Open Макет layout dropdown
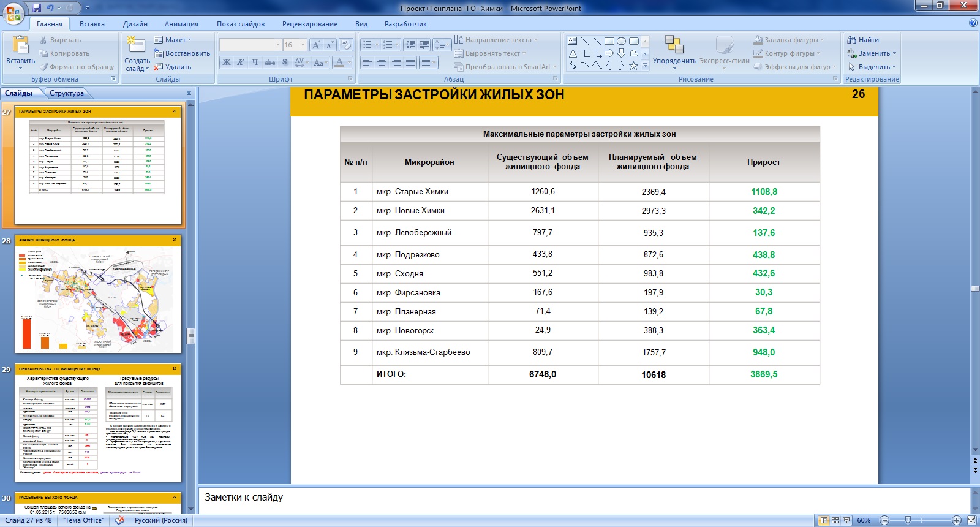The height and width of the screenshot is (527, 980). (x=173, y=40)
